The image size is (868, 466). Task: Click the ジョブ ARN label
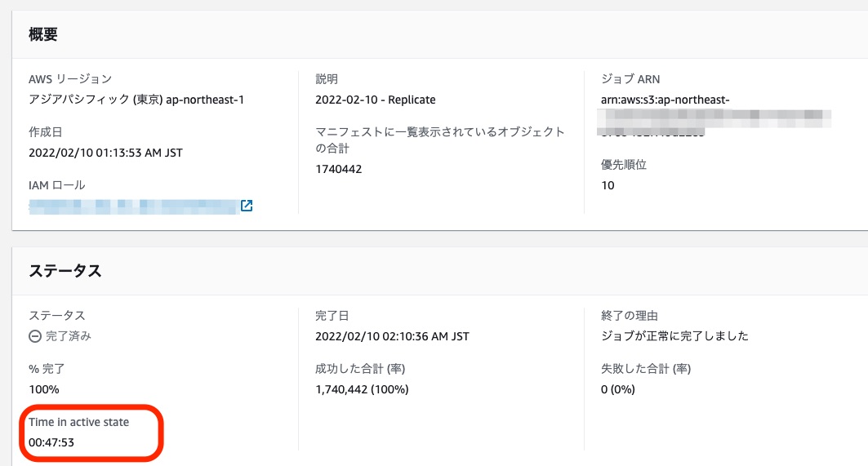[x=630, y=79]
